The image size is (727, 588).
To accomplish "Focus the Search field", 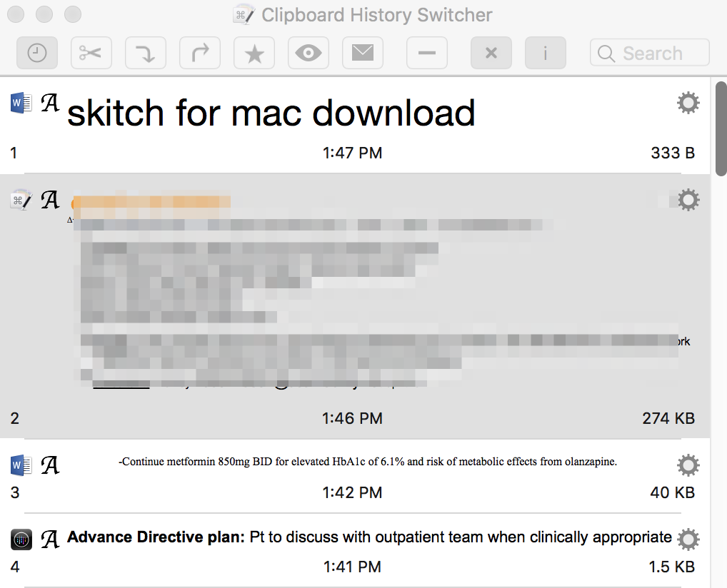I will click(x=650, y=53).
